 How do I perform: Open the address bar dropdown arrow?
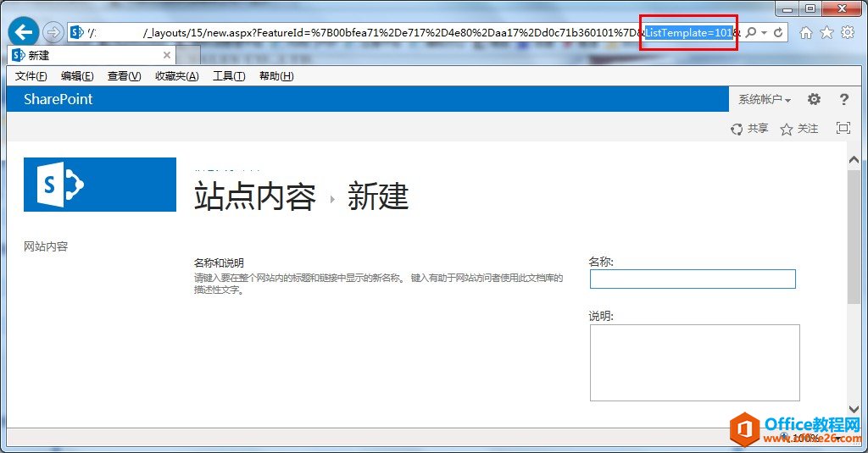(x=764, y=33)
